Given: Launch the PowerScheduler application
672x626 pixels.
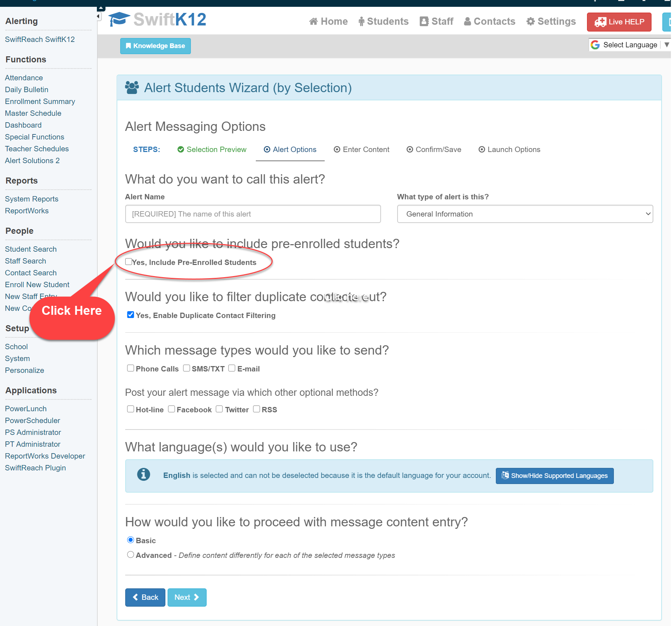Looking at the screenshot, I should 33,421.
